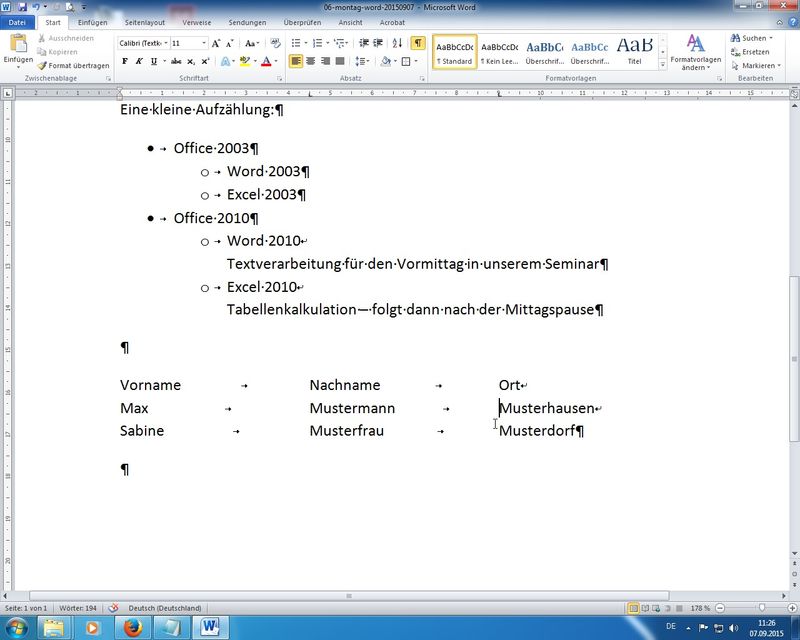
Task: Toggle bold formatting F button
Action: click(x=125, y=61)
